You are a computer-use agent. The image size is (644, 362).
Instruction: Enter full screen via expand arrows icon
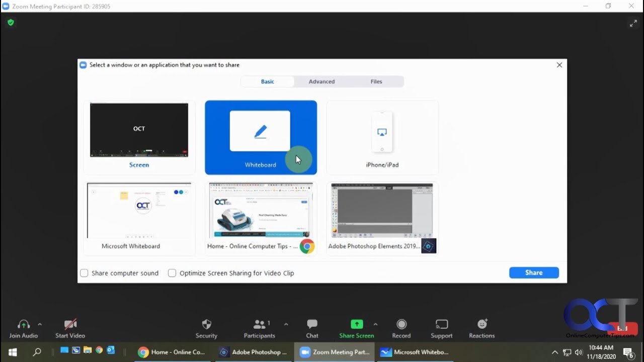pyautogui.click(x=633, y=24)
